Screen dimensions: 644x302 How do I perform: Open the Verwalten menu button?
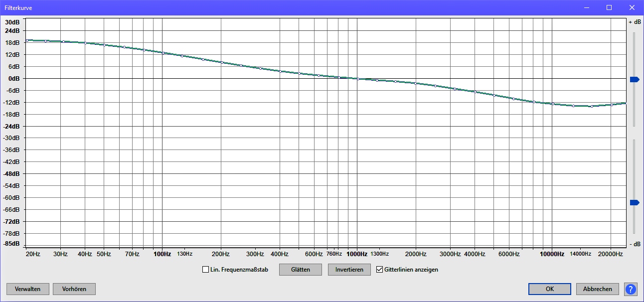[27, 289]
